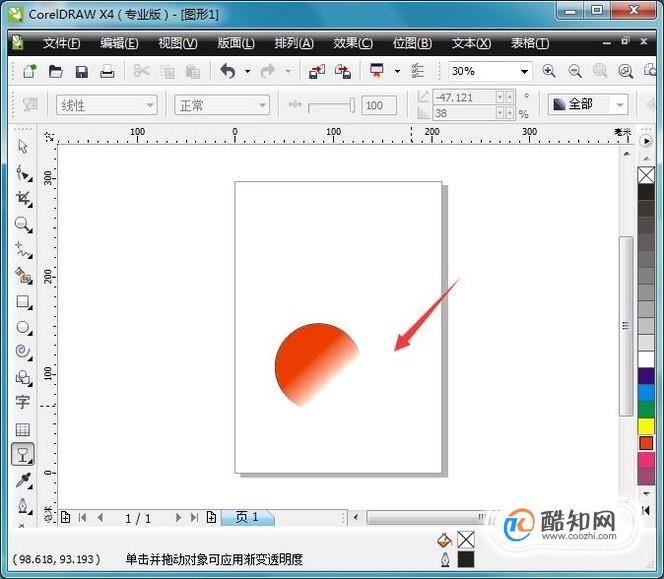Image resolution: width=664 pixels, height=579 pixels.
Task: Click the angle field -47.121
Action: click(x=465, y=97)
